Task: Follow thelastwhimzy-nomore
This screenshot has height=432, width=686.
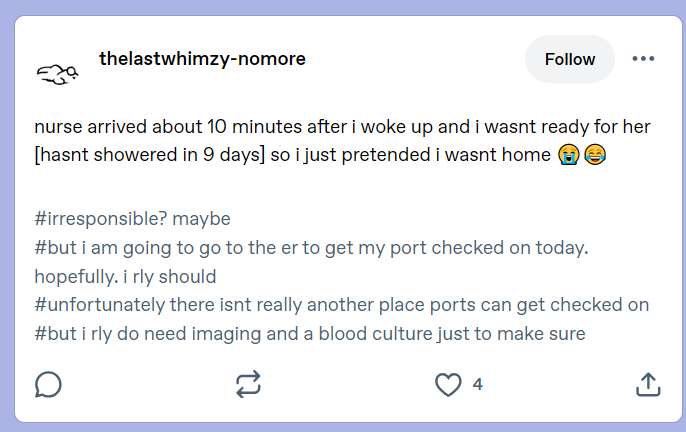Action: (570, 59)
